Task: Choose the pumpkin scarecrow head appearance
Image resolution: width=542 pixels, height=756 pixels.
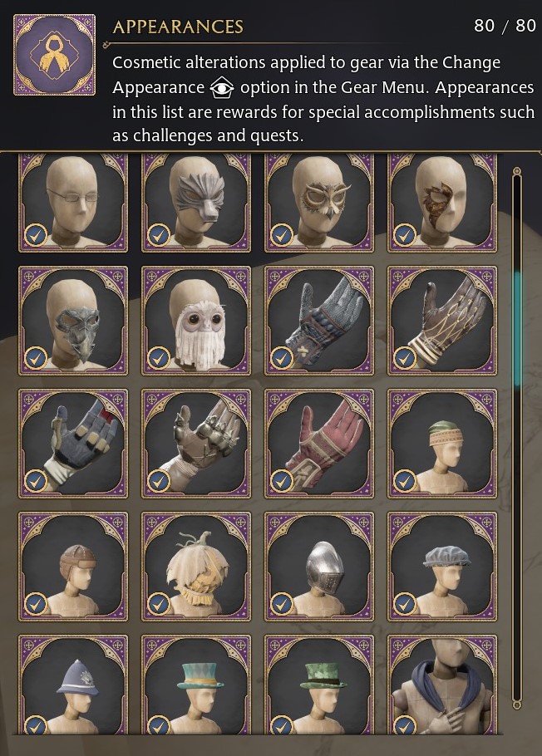Action: point(196,567)
